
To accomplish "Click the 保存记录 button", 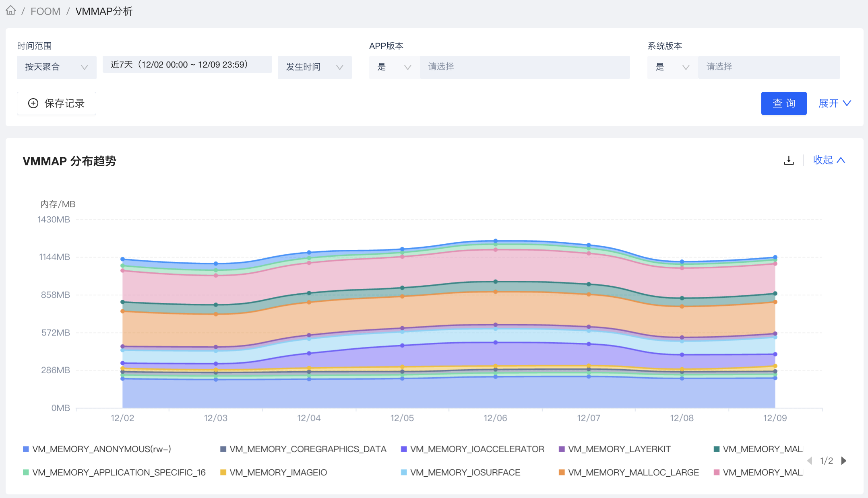I will [x=56, y=103].
